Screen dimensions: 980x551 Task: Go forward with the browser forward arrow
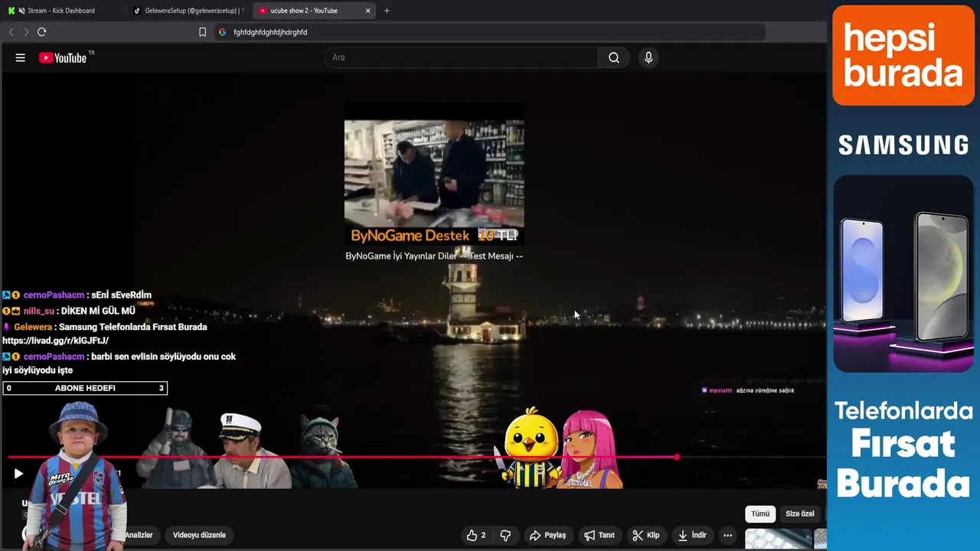coord(25,32)
